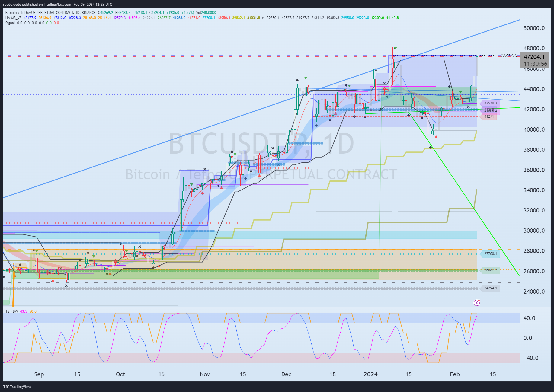
Task: Click the +1935.0 (+4.27%) change value
Action: pyautogui.click(x=180, y=13)
